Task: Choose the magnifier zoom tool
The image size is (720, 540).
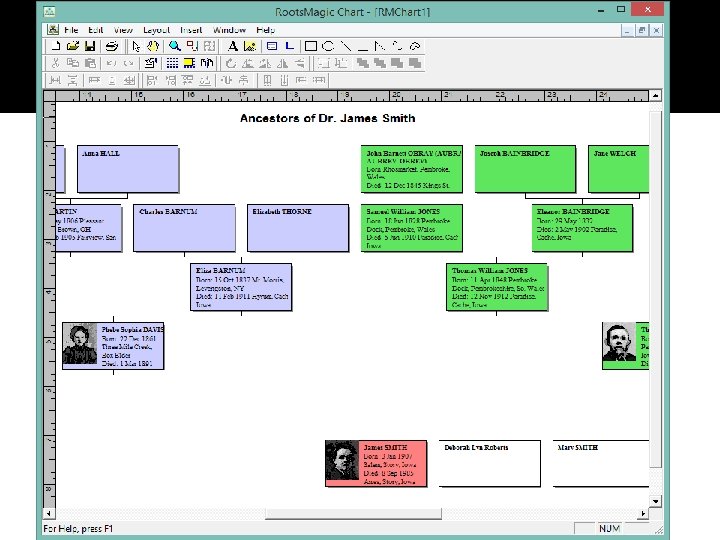Action: point(174,46)
